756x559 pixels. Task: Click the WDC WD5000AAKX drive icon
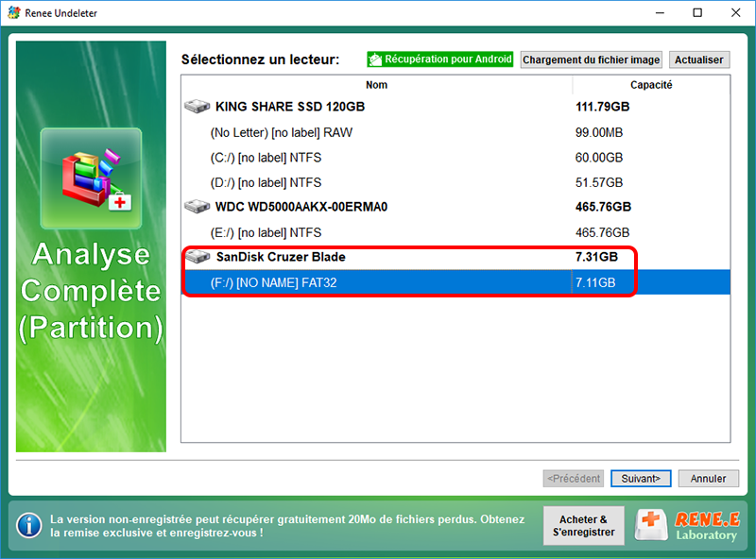198,206
